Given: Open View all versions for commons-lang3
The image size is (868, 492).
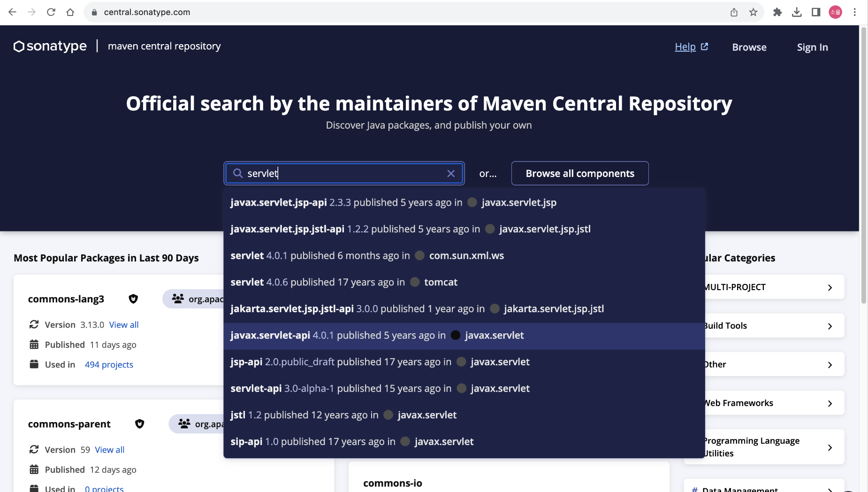Looking at the screenshot, I should [124, 325].
